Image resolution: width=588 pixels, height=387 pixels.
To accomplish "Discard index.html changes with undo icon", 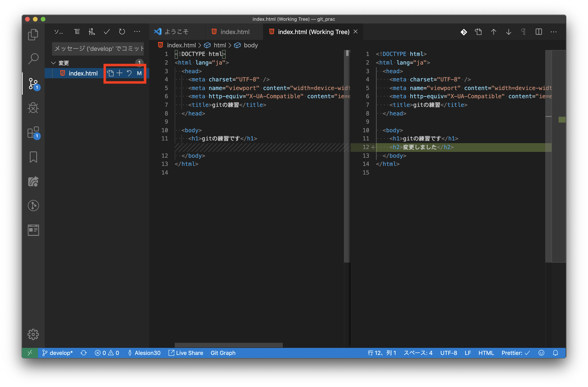I will click(129, 73).
